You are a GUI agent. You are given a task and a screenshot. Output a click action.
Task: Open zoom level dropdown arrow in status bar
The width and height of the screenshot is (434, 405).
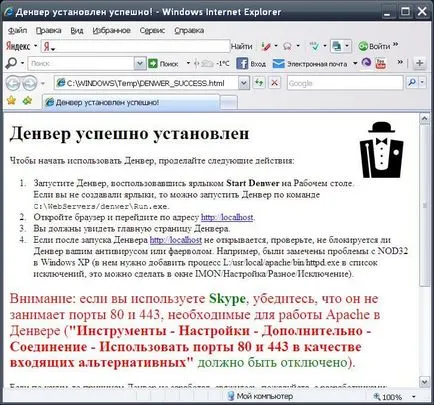pyautogui.click(x=414, y=397)
